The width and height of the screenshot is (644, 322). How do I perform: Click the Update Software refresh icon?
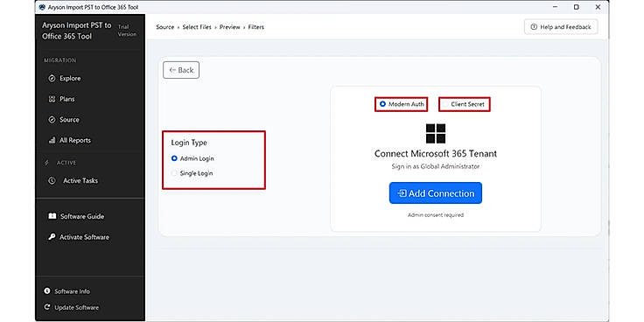pos(47,307)
